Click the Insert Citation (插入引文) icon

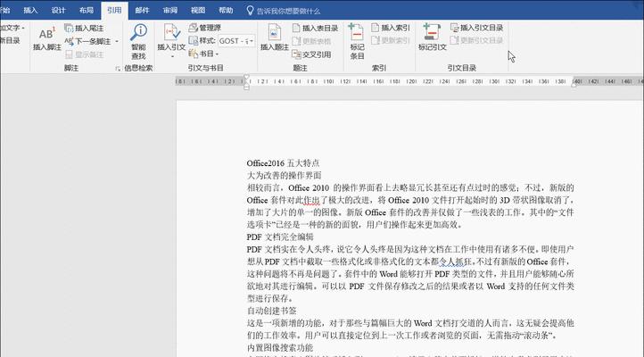pos(171,31)
